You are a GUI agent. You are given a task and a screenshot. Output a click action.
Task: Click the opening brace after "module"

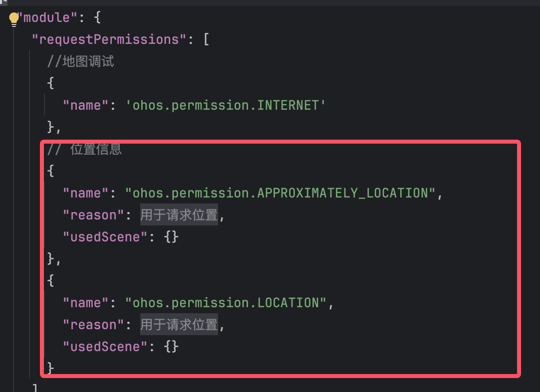[97, 17]
